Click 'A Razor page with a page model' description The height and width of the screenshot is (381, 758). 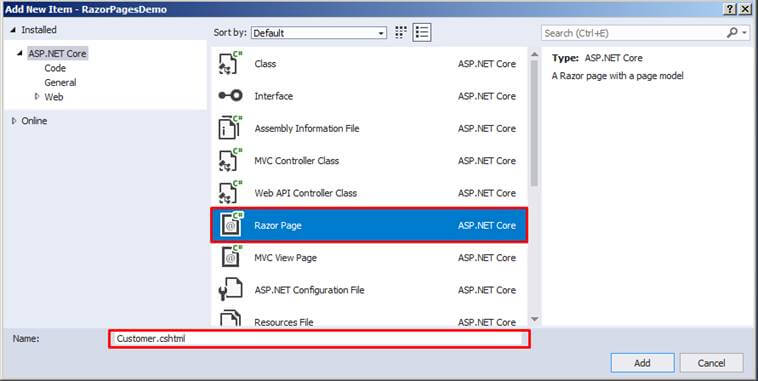pyautogui.click(x=617, y=76)
